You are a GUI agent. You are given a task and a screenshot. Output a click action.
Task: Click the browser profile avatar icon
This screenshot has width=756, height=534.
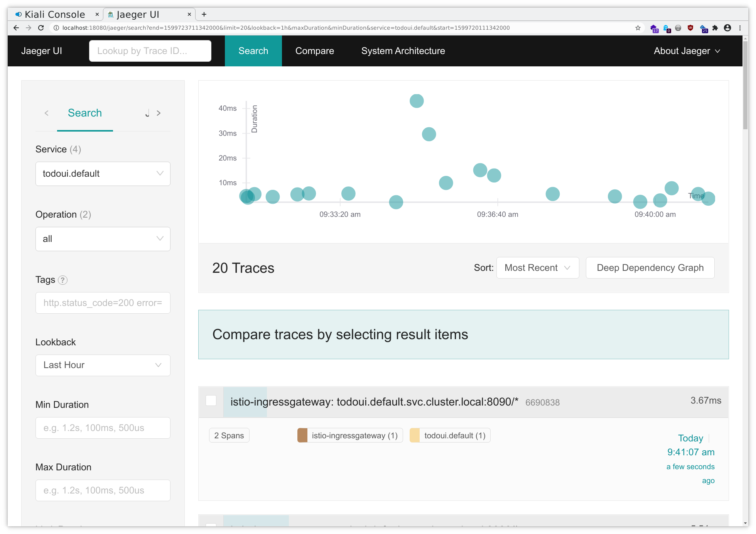727,28
